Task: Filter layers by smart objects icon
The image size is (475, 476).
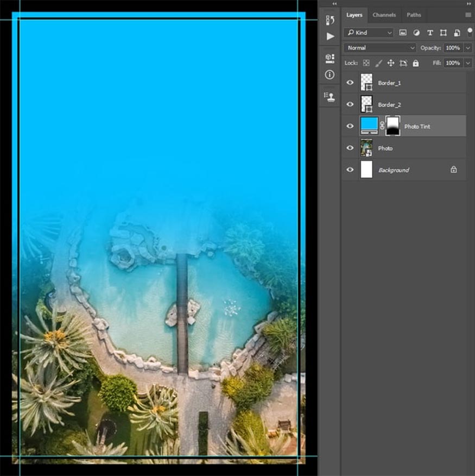Action: 457,33
